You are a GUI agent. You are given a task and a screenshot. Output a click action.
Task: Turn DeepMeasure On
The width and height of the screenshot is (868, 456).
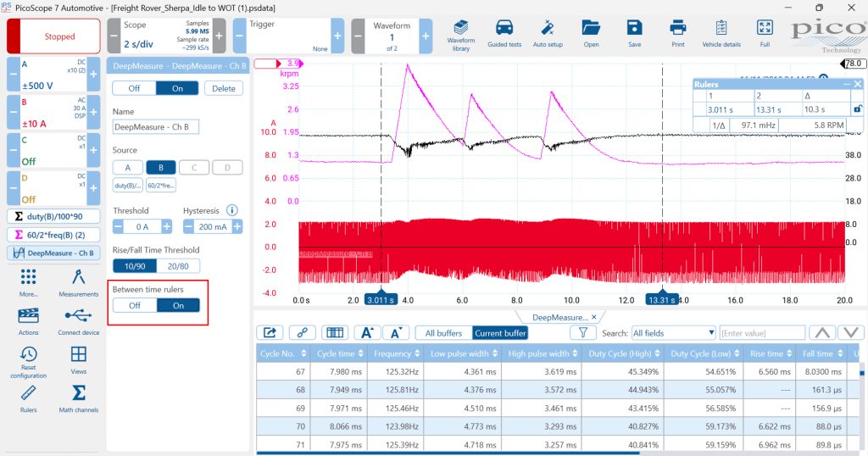click(177, 88)
